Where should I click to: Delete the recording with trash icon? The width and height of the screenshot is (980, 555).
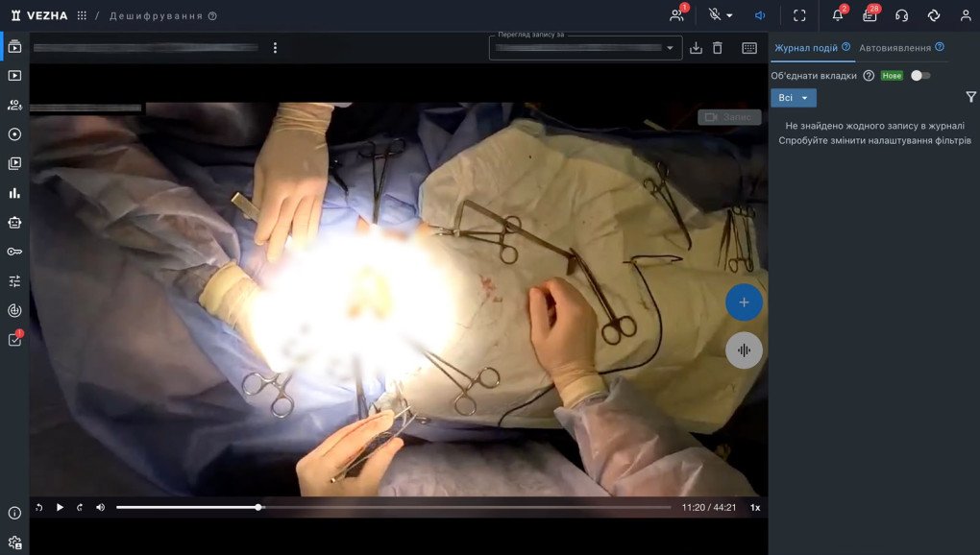[x=718, y=48]
